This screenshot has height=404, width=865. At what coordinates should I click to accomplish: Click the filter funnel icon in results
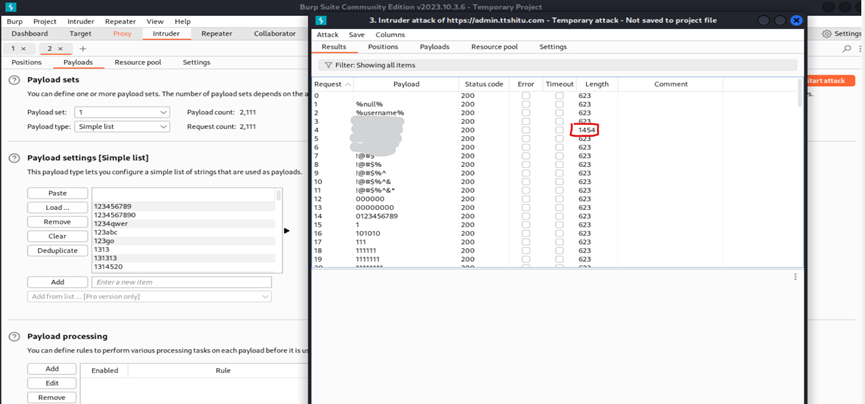point(328,65)
